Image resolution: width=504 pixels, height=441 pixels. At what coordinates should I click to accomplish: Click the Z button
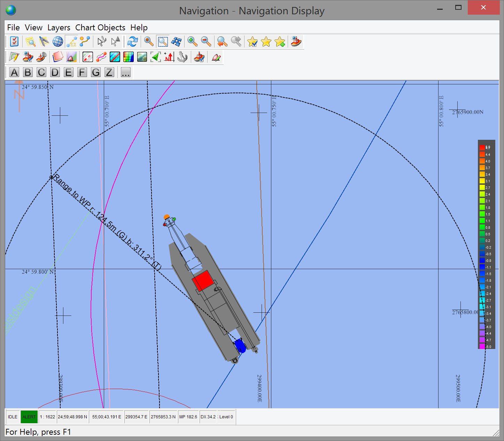coord(109,72)
